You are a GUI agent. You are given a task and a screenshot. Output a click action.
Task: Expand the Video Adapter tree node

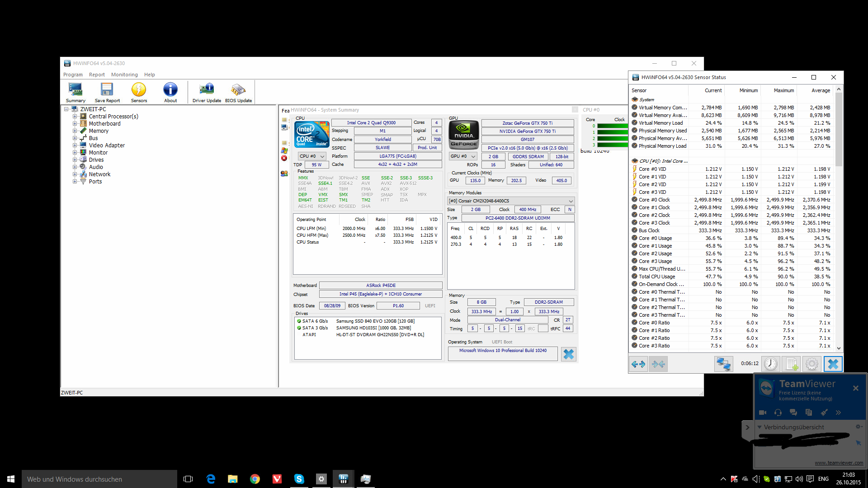click(x=75, y=145)
